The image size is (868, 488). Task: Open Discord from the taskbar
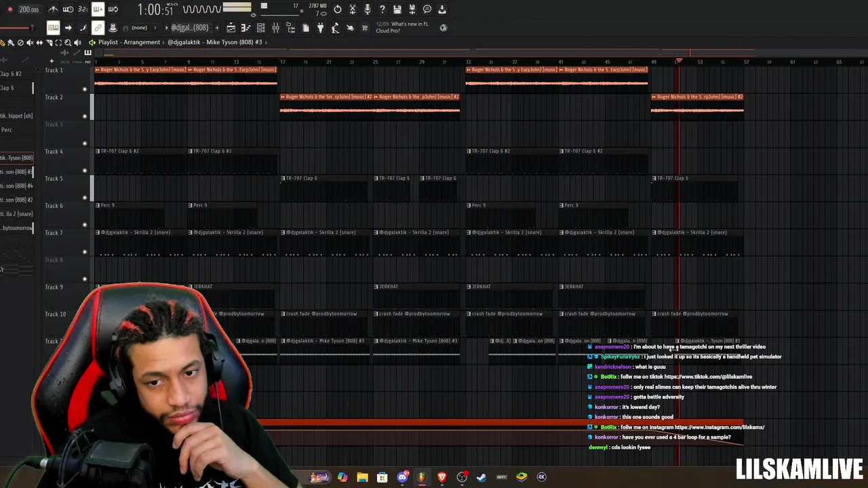[402, 477]
